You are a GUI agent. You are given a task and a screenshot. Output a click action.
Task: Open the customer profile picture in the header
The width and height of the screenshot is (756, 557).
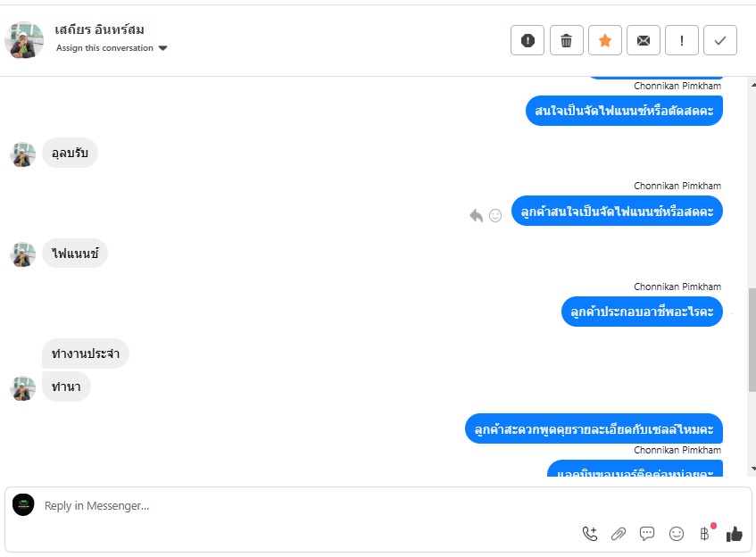coord(24,40)
